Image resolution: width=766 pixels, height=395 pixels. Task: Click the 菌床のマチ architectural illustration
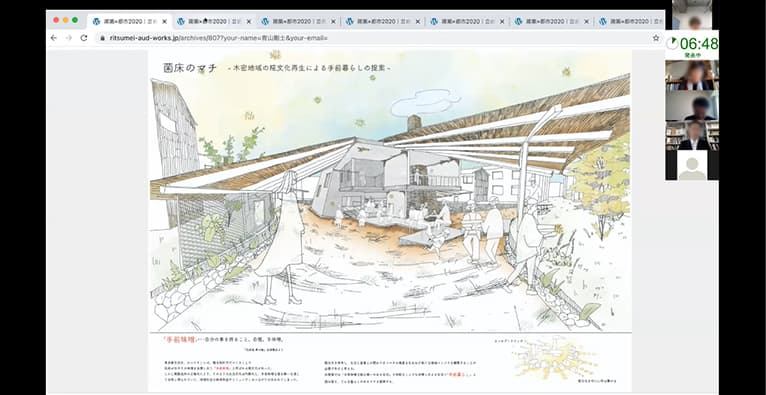pyautogui.click(x=390, y=191)
